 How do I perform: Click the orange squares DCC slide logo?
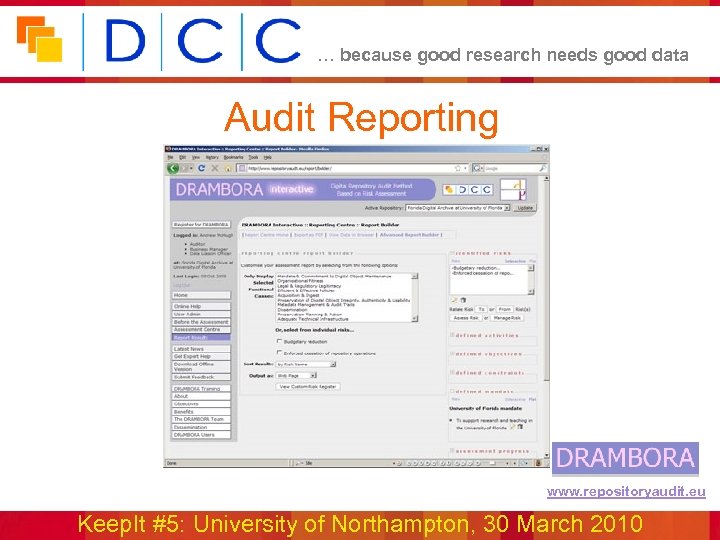click(x=39, y=39)
